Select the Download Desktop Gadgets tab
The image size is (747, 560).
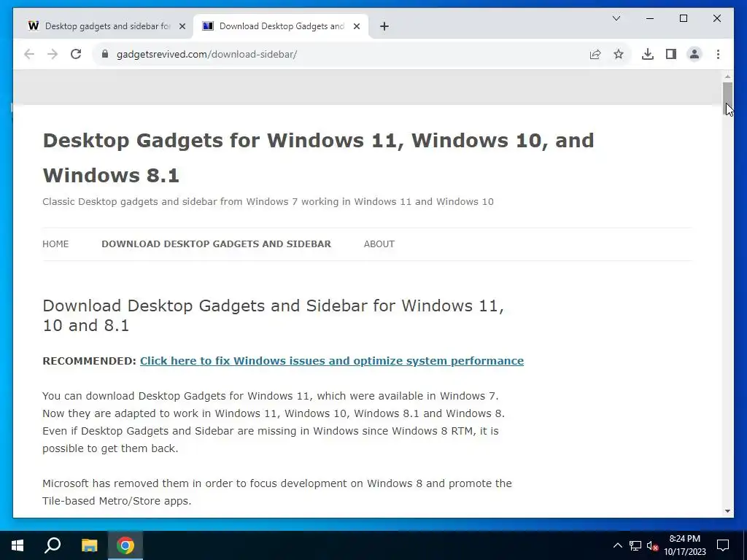pyautogui.click(x=280, y=26)
